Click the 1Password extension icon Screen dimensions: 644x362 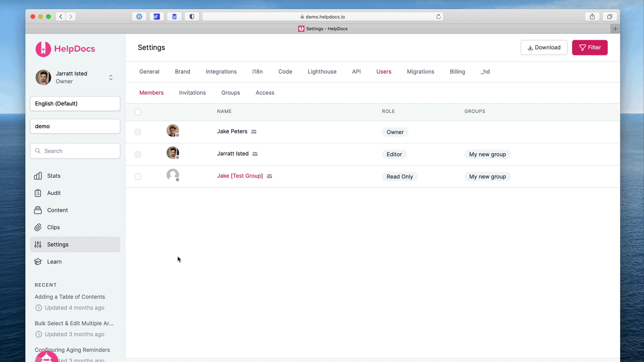pyautogui.click(x=139, y=17)
